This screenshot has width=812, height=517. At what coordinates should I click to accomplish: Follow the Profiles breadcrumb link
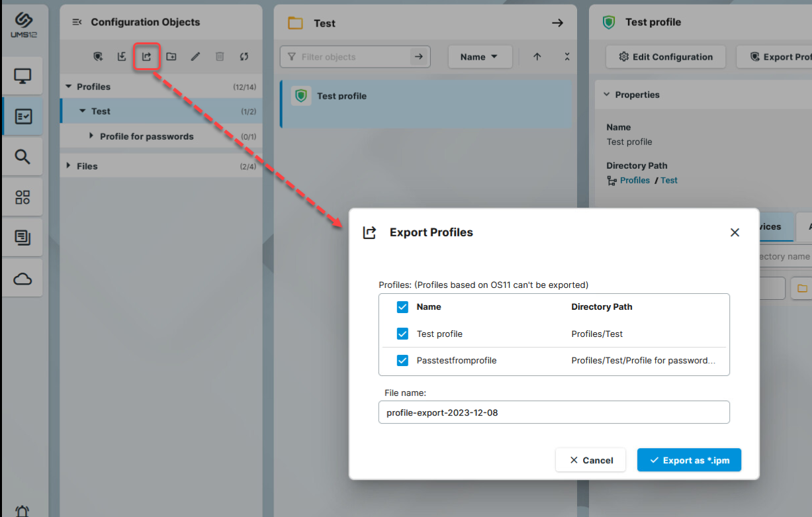pyautogui.click(x=634, y=179)
